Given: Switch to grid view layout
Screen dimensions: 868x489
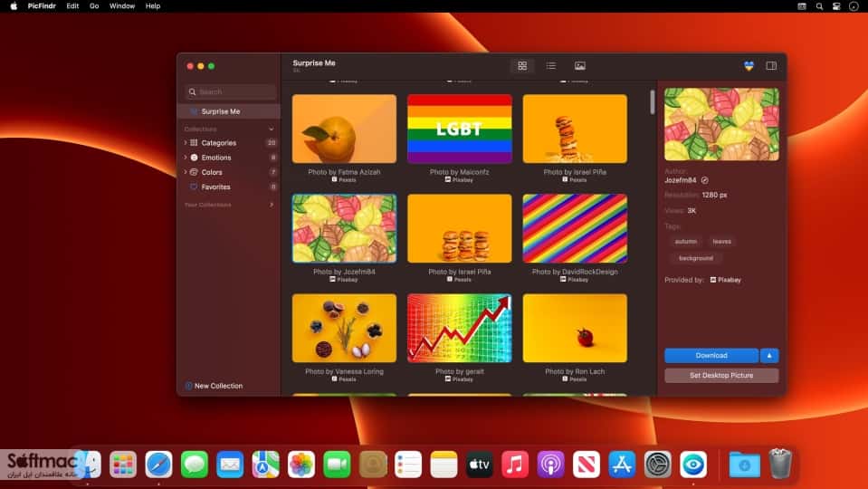Looking at the screenshot, I should tap(522, 66).
